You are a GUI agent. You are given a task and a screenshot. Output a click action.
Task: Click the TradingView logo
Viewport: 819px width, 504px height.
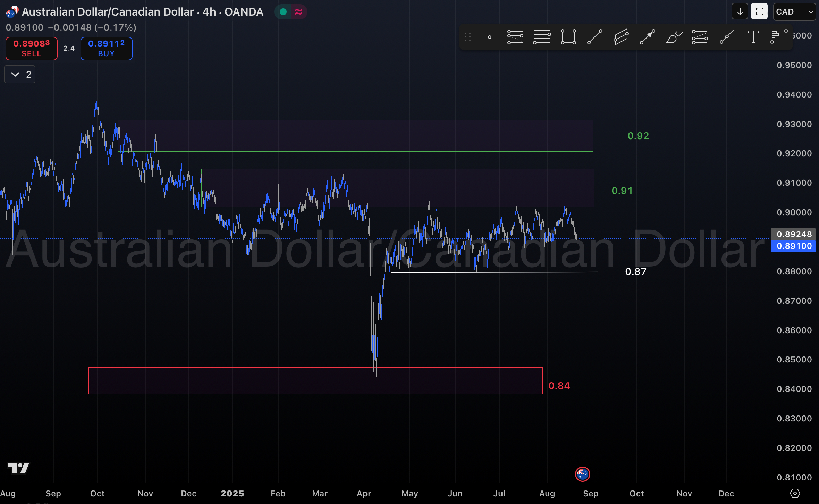click(19, 468)
